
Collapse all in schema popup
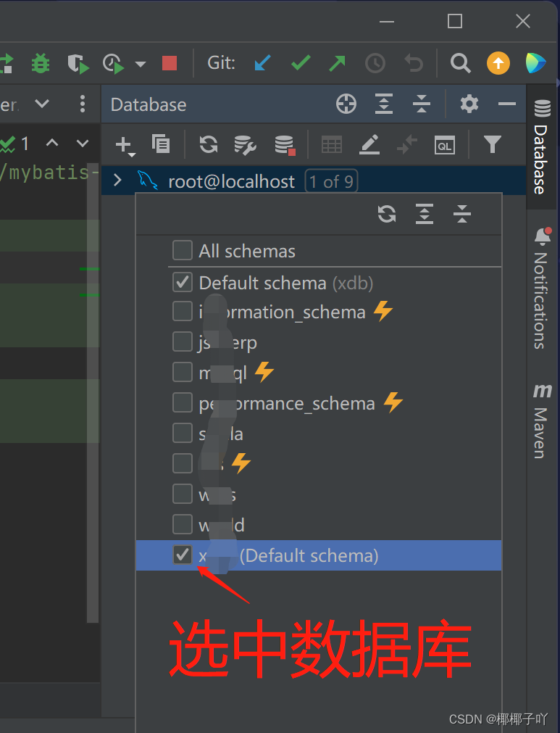462,214
